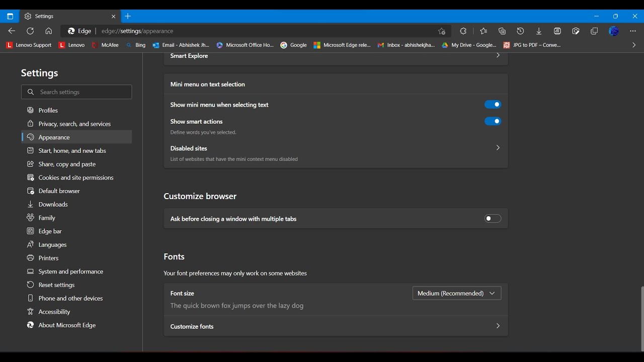The width and height of the screenshot is (644, 362).
Task: Go to System and performance settings
Action: pos(70,271)
